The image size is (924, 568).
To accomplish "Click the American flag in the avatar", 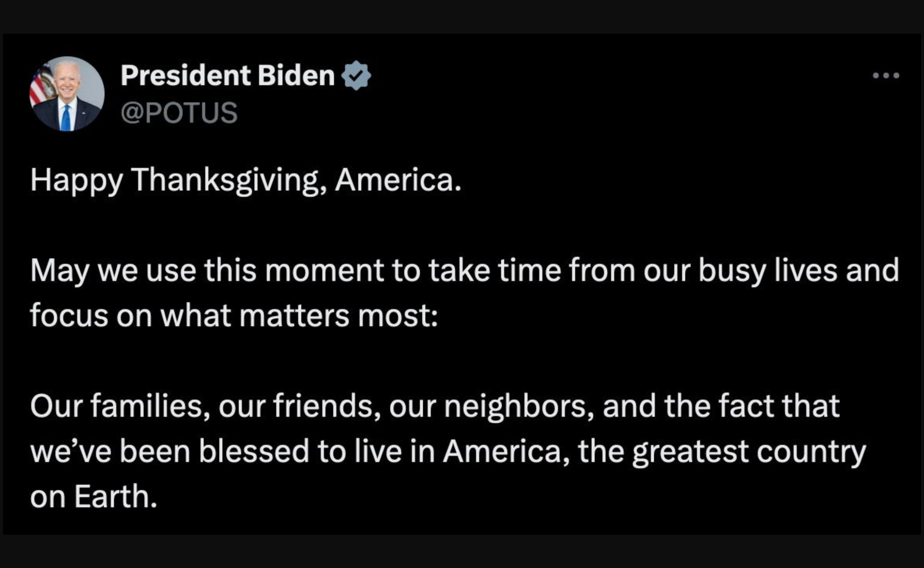I will 40,87.
